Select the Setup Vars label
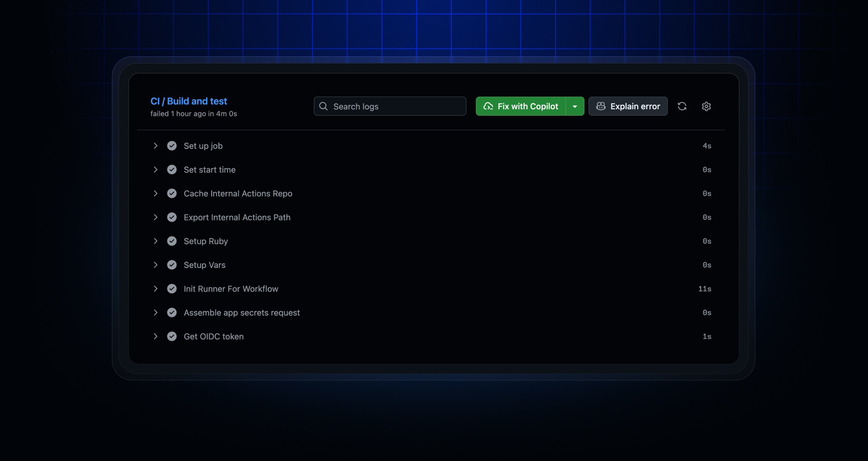 [x=204, y=265]
